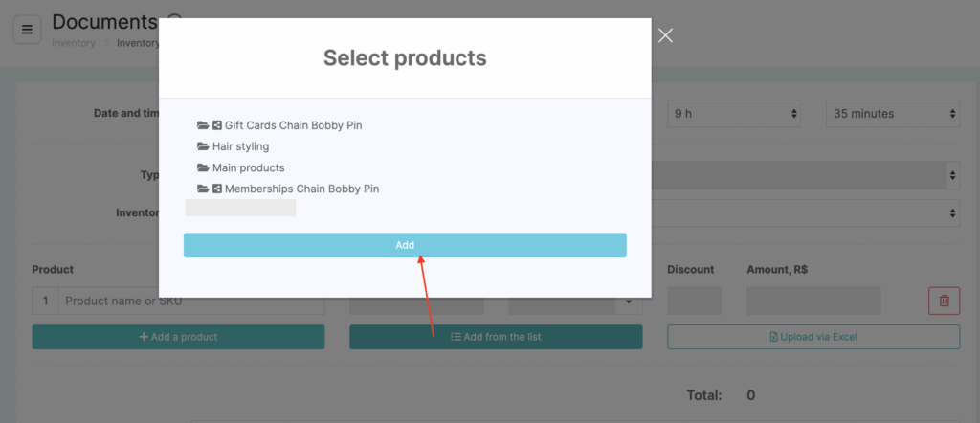Click the Add button in dialog
The image size is (980, 423).
coord(405,246)
